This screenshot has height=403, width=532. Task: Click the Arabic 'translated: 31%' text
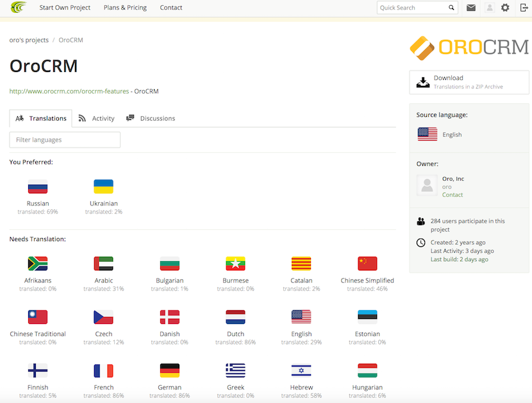(103, 289)
